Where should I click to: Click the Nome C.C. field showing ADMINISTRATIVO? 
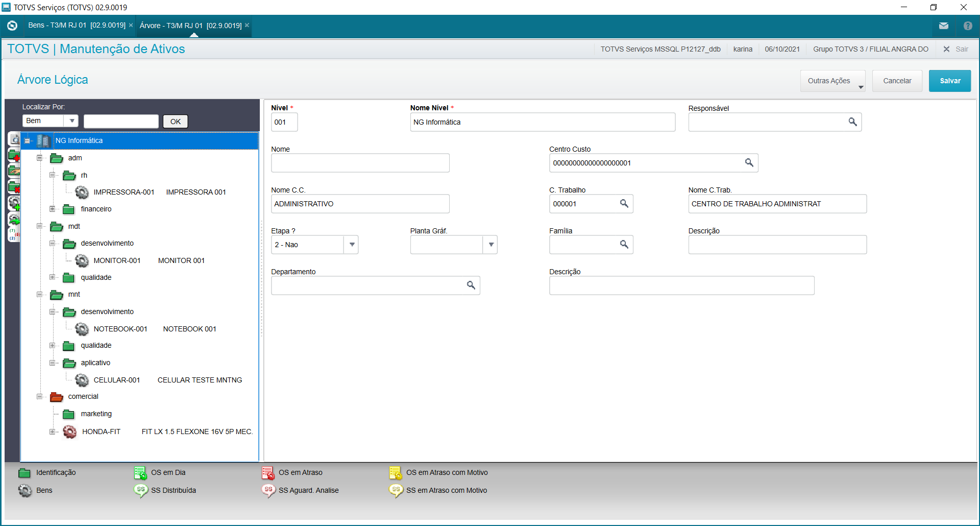[x=360, y=204]
